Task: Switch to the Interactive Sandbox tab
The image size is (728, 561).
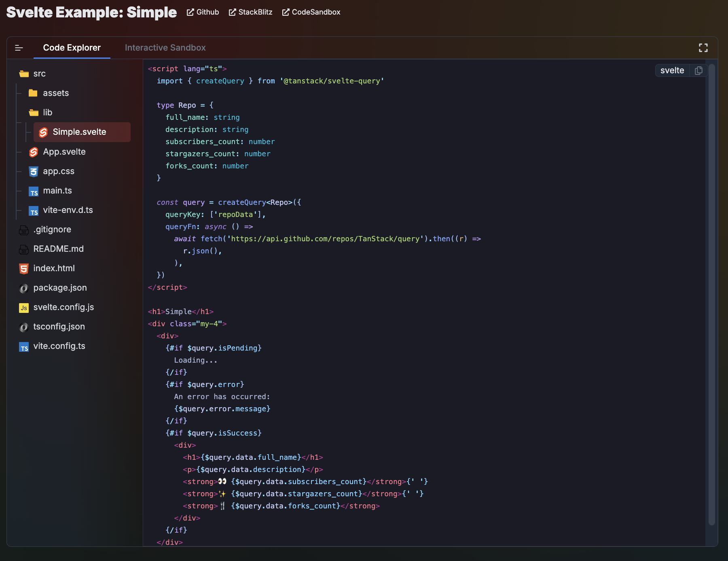Action: [165, 48]
